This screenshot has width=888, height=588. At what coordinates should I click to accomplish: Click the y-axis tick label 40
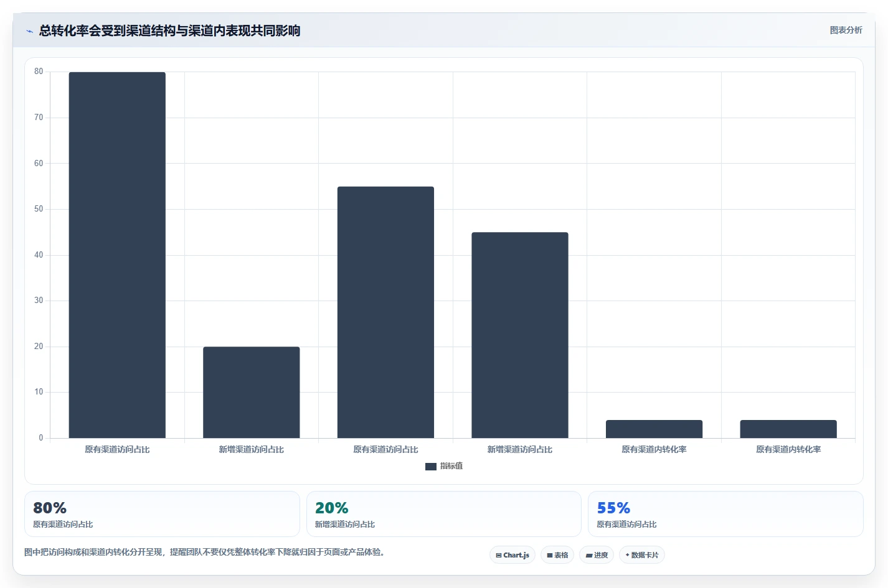39,255
